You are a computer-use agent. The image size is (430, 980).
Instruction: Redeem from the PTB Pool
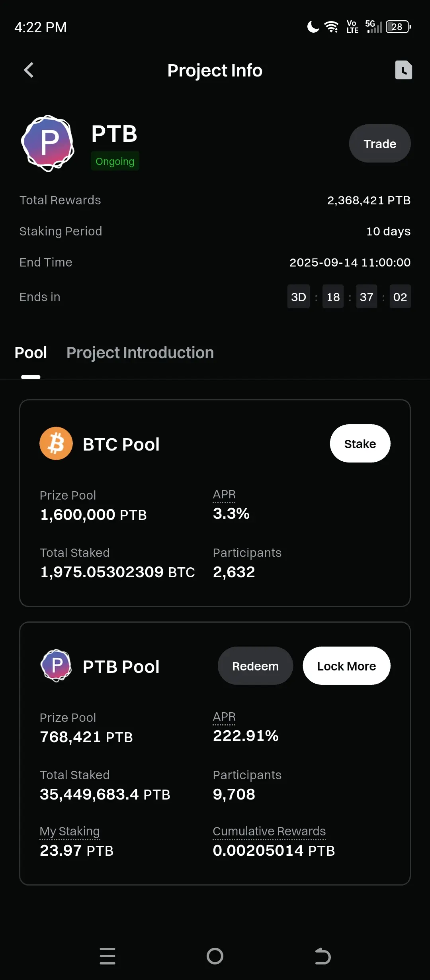(255, 666)
